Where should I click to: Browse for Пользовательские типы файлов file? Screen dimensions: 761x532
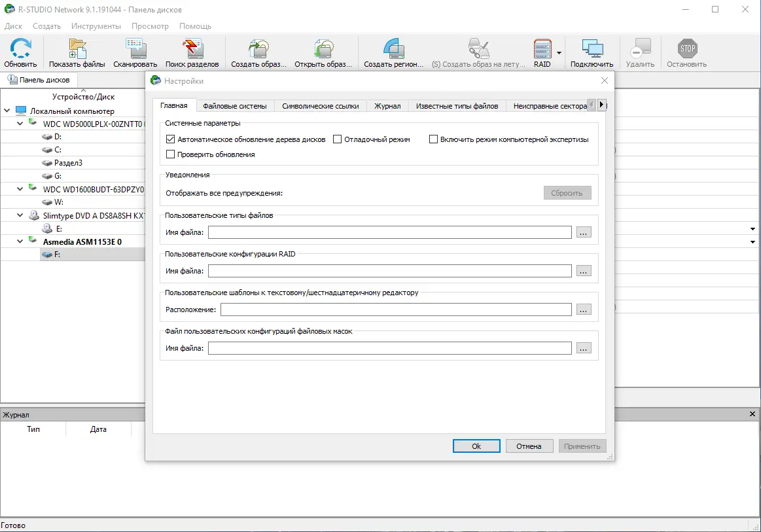click(584, 232)
